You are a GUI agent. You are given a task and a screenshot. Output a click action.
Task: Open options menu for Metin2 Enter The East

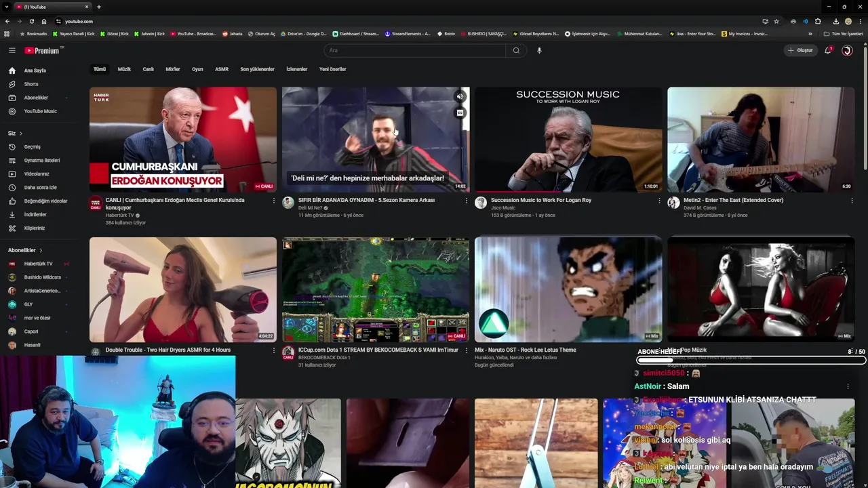(852, 201)
